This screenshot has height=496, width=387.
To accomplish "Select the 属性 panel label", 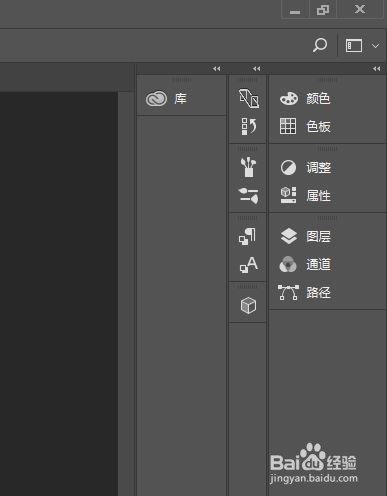I will [x=318, y=195].
